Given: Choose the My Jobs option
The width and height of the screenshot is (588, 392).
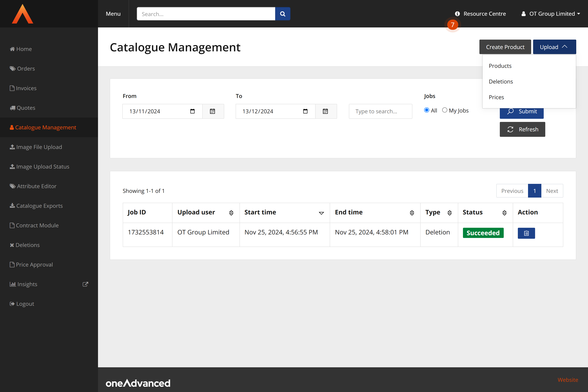Looking at the screenshot, I should 445,110.
